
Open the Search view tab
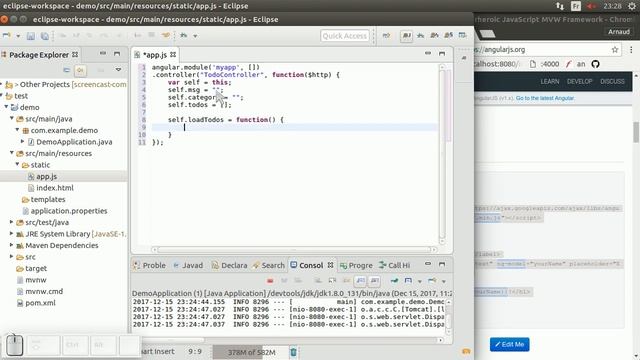[269, 265]
